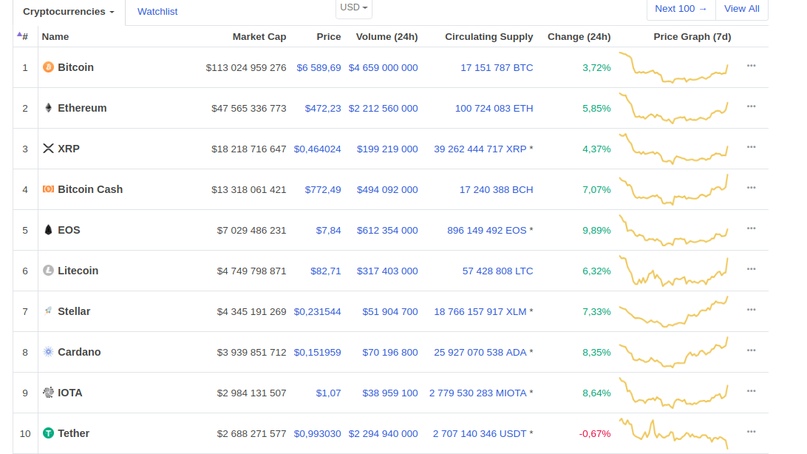Open Tether 7d price graph

point(673,433)
